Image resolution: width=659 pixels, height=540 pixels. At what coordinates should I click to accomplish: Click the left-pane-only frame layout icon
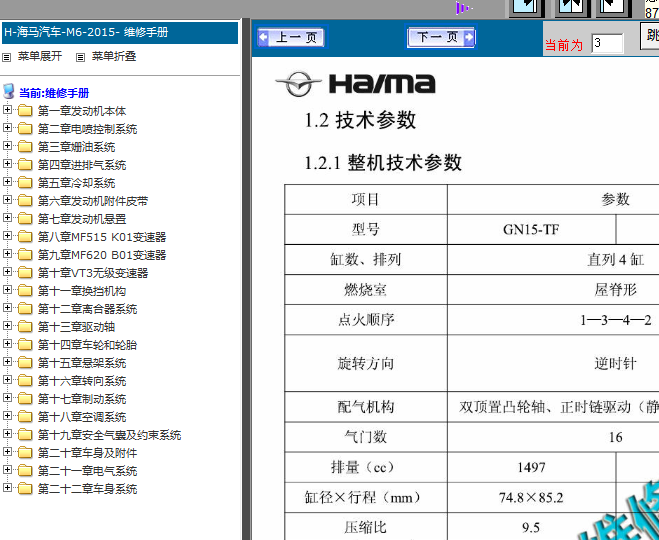coord(527,8)
